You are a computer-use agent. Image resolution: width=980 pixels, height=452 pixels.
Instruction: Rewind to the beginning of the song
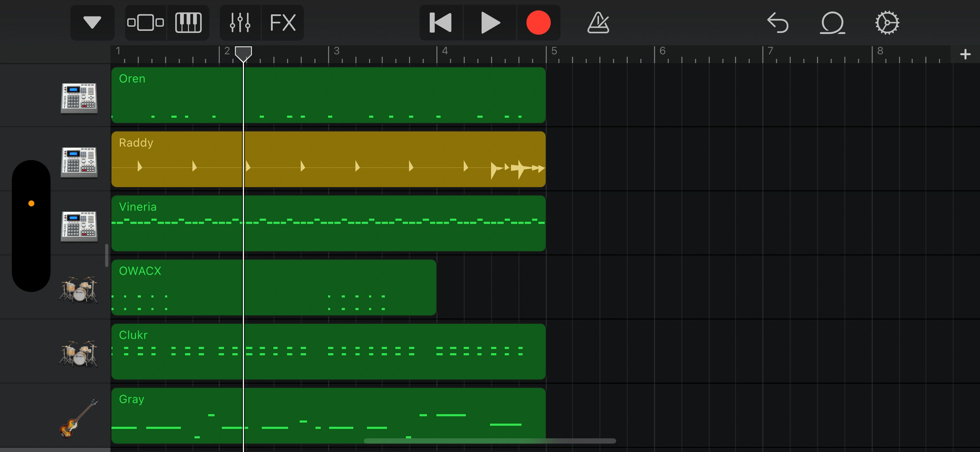click(440, 23)
